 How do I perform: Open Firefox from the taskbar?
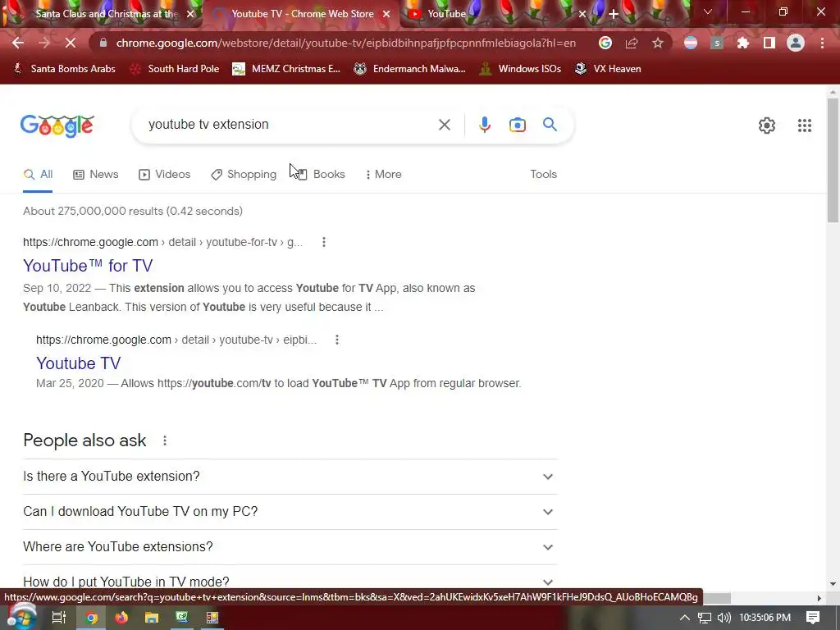pyautogui.click(x=121, y=618)
